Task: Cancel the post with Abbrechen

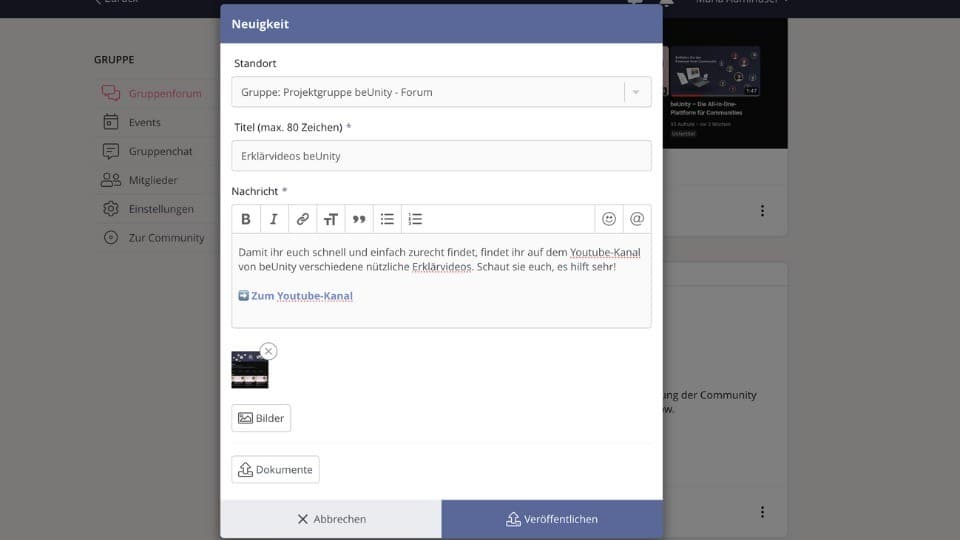Action: point(331,519)
